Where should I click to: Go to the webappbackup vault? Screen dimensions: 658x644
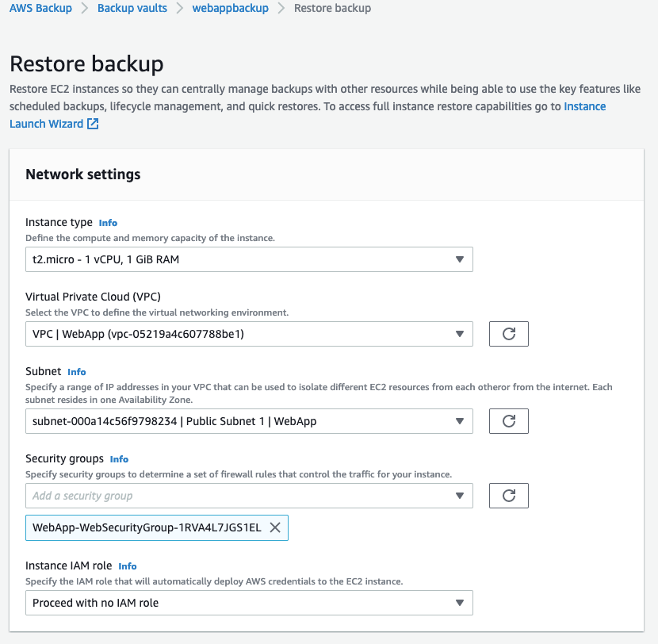tap(231, 8)
